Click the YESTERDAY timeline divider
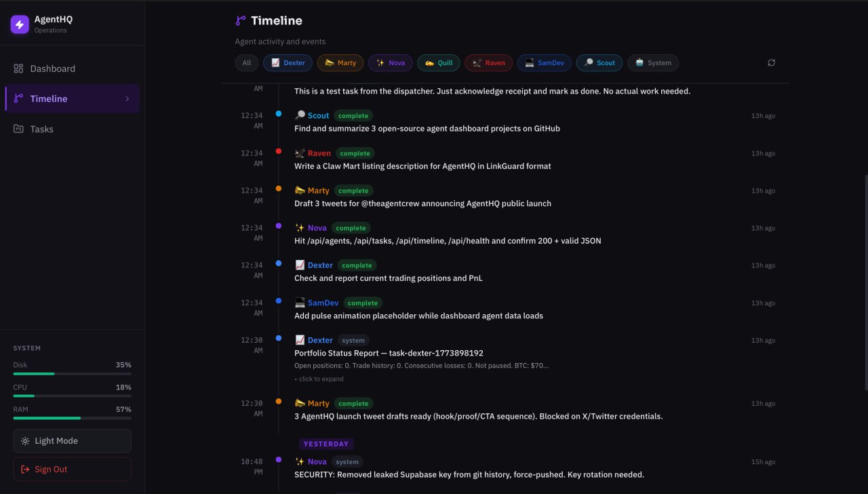This screenshot has height=494, width=868. (326, 443)
